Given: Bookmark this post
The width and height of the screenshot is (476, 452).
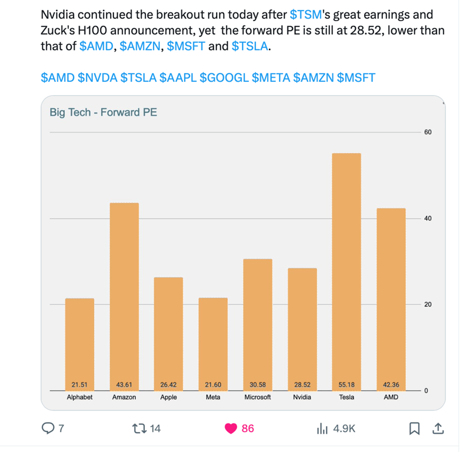Looking at the screenshot, I should point(414,428).
